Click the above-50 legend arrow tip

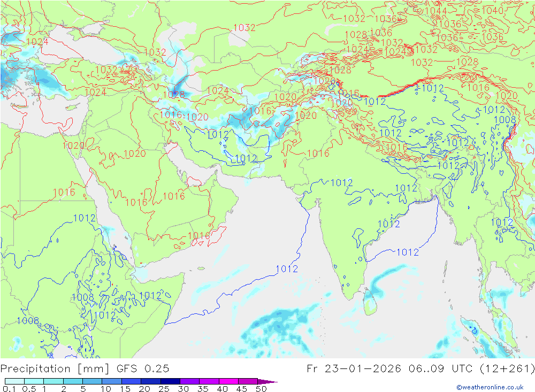[x=267, y=382]
